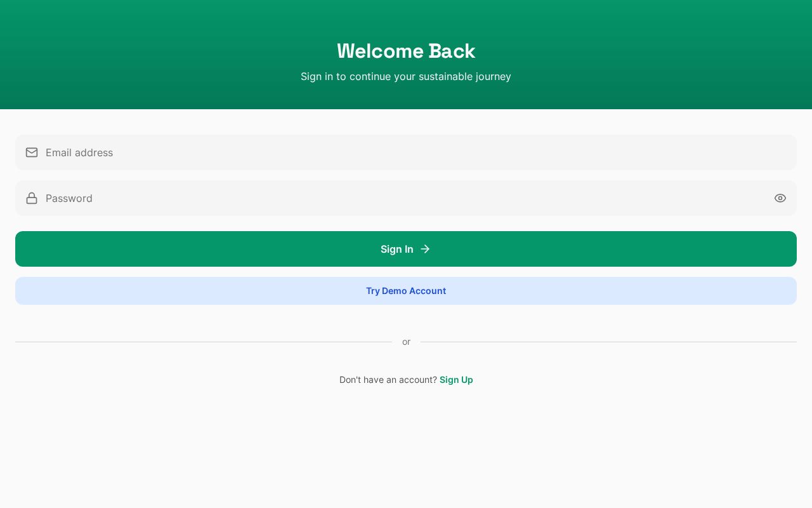The image size is (812, 508).
Task: Click the green Sign In button
Action: [406, 249]
